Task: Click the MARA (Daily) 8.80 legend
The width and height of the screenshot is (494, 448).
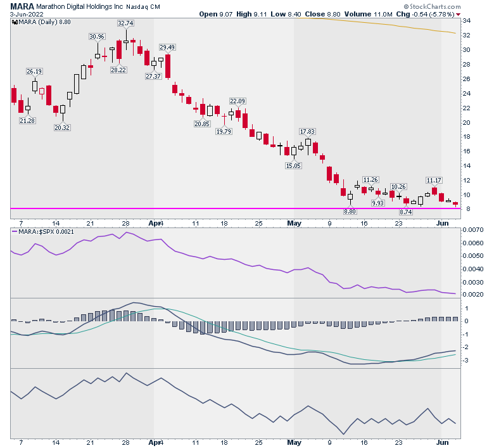Action: [41, 22]
